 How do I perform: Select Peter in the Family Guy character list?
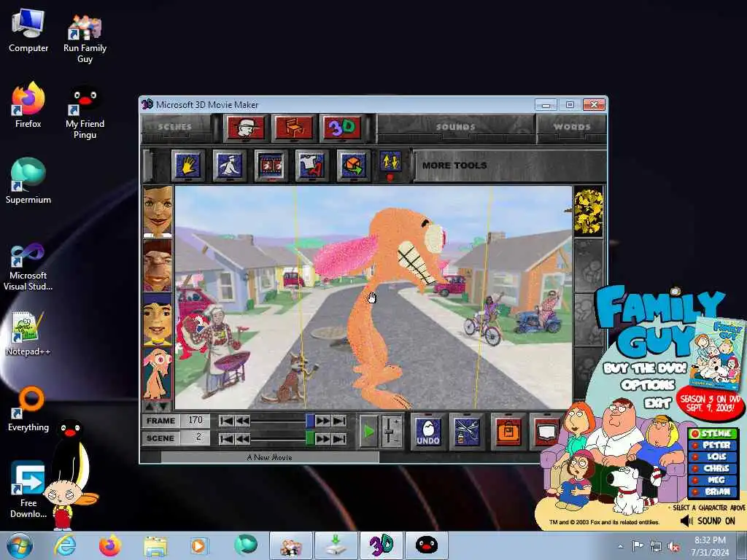713,445
